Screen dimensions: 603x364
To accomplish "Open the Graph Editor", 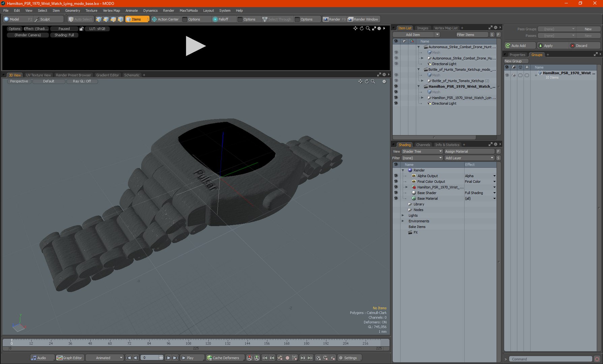I will (69, 358).
